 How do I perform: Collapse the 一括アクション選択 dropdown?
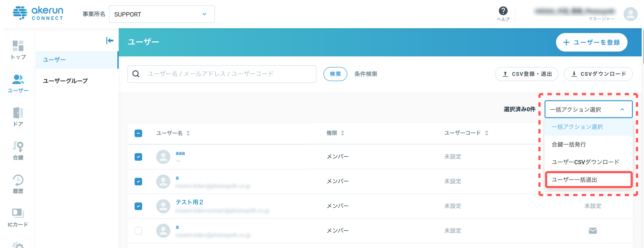(588, 109)
